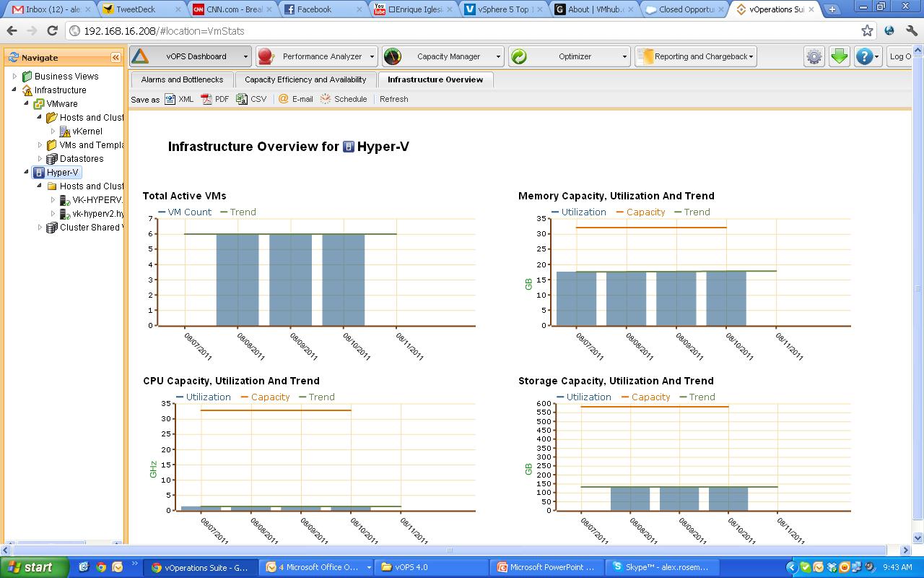The width and height of the screenshot is (924, 578).
Task: Select the Infrastructure Overview tab
Action: pos(435,79)
